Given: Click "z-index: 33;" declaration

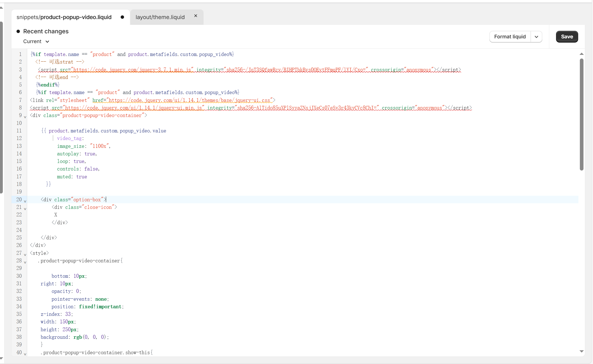Looking at the screenshot, I should tap(57, 314).
